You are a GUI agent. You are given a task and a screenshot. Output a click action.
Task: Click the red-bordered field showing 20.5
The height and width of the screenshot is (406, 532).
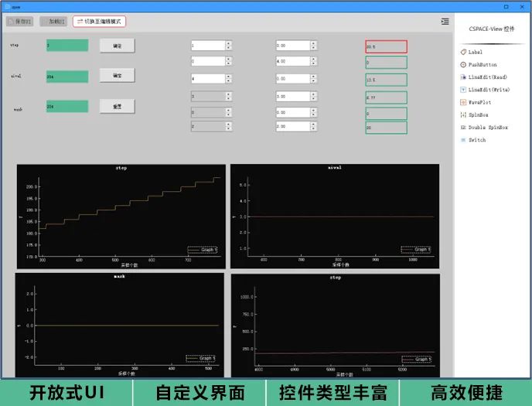tap(386, 46)
